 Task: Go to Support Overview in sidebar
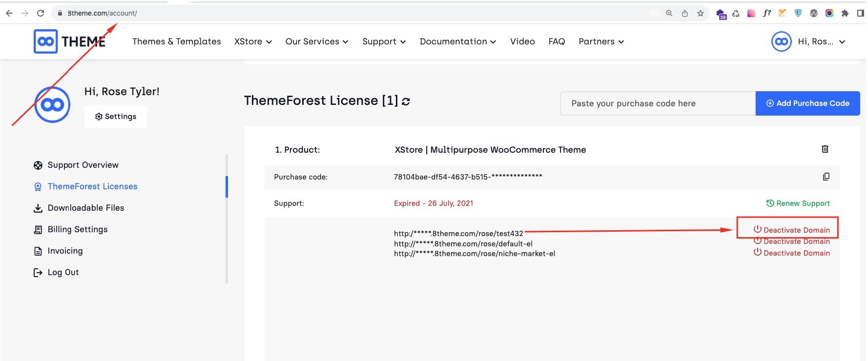click(76, 165)
